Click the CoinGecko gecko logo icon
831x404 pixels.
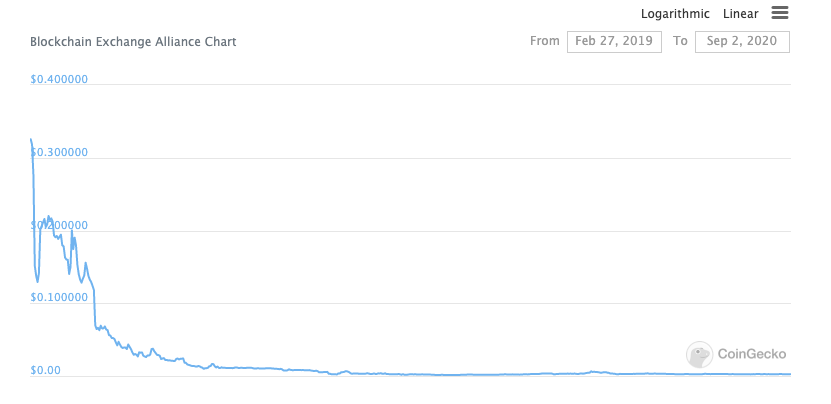click(699, 355)
